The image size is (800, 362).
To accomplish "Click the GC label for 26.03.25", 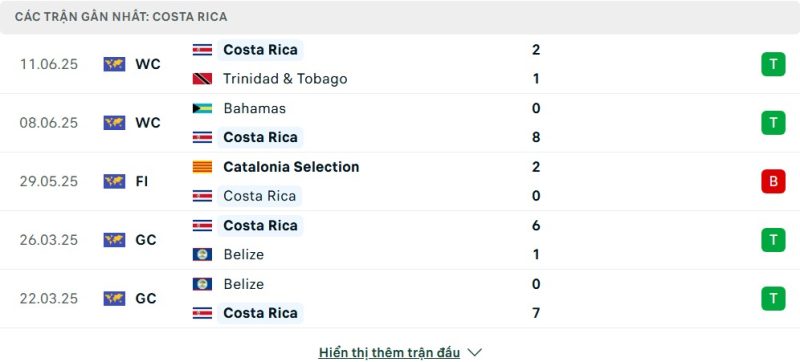I will pos(146,240).
